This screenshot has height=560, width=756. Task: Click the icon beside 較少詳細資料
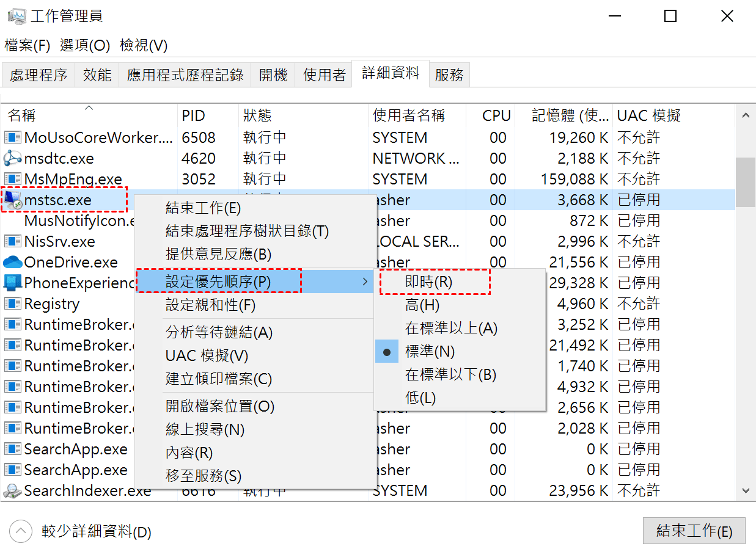pos(21,531)
